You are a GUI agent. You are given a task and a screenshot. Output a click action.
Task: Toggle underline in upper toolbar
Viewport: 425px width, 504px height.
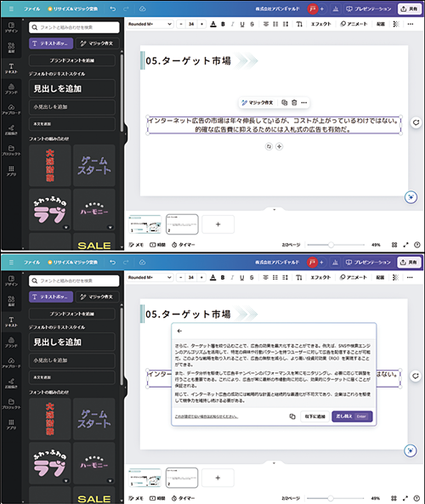pyautogui.click(x=242, y=24)
